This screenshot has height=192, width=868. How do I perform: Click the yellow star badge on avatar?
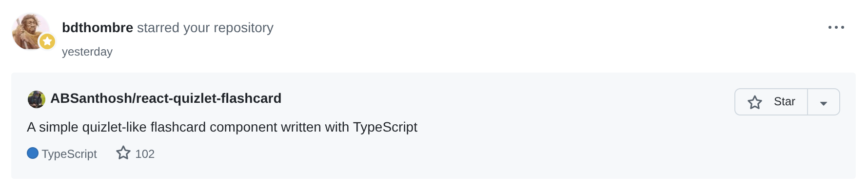coord(47,41)
